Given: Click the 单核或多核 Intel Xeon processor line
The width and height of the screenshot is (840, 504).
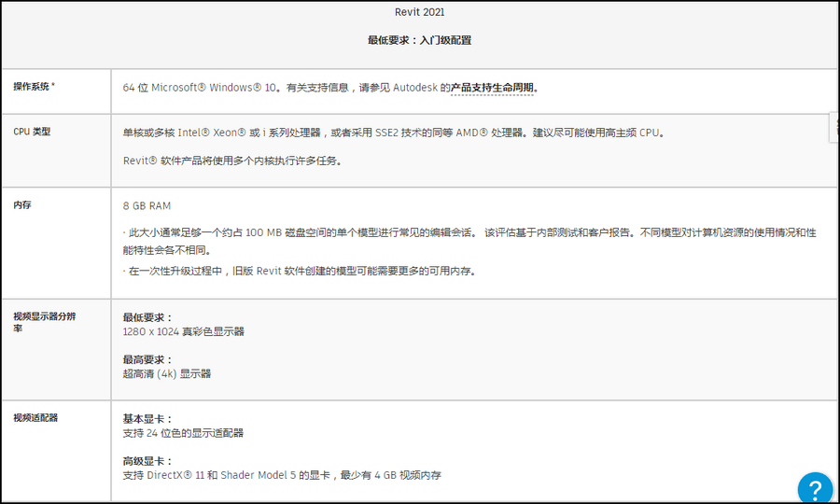Looking at the screenshot, I should (394, 133).
